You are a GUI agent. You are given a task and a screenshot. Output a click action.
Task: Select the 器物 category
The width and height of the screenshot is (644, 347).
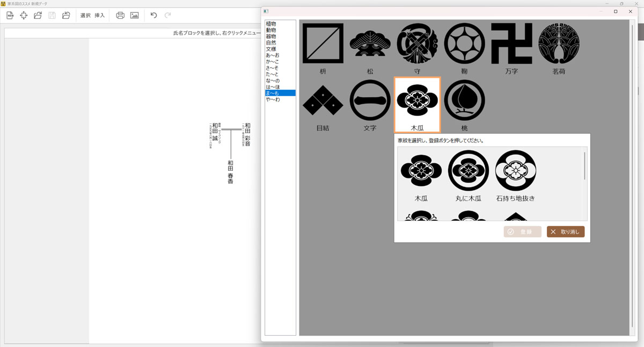click(x=280, y=37)
